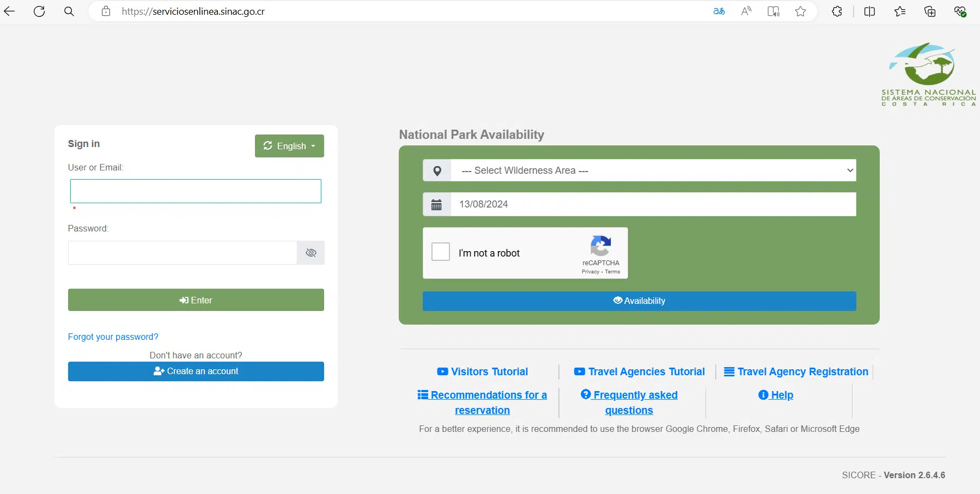The image size is (980, 494).
Task: Expand the Select Wilderness Area dropdown
Action: pos(653,170)
